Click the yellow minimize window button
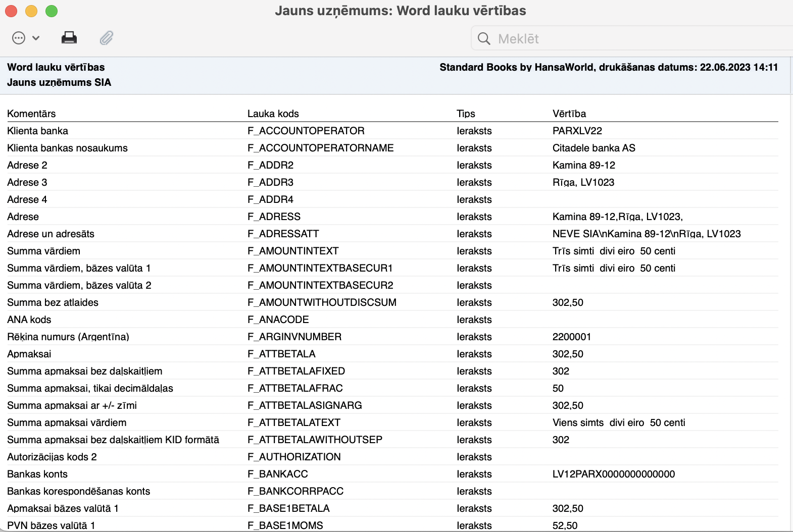This screenshot has height=532, width=793. pyautogui.click(x=31, y=11)
